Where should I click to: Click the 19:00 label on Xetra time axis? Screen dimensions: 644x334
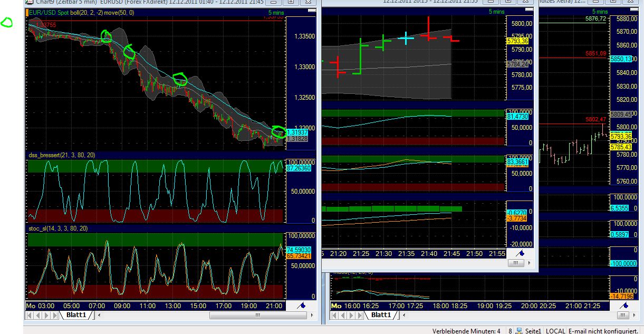click(486, 306)
